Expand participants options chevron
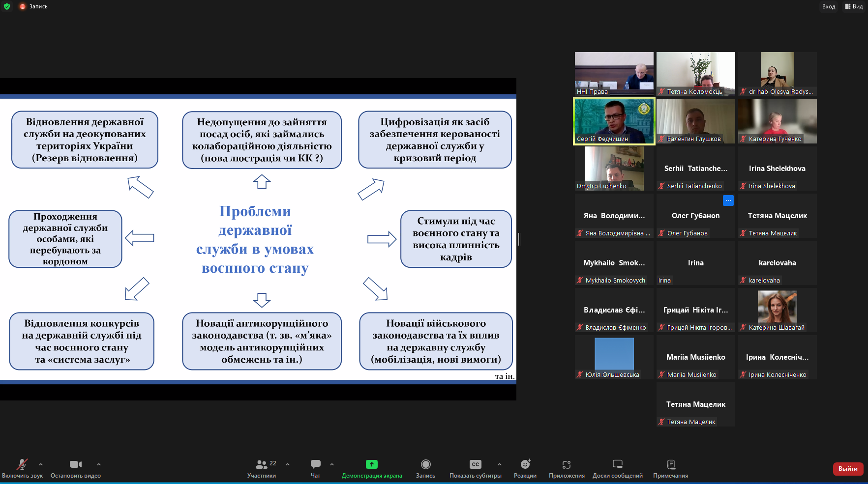This screenshot has height=484, width=868. point(288,464)
